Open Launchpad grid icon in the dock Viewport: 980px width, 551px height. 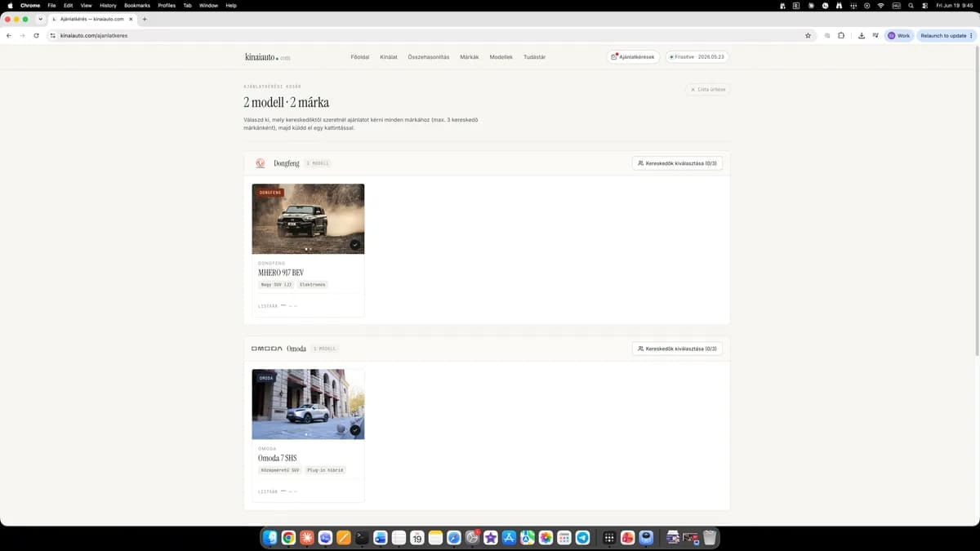609,538
